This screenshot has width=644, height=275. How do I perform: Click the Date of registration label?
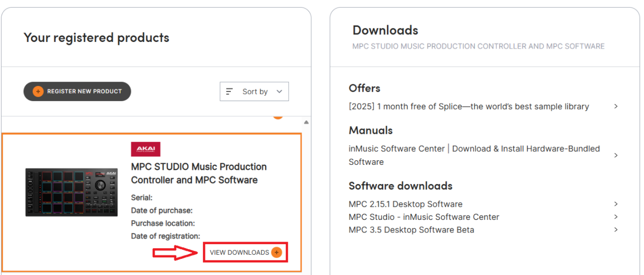pos(166,236)
